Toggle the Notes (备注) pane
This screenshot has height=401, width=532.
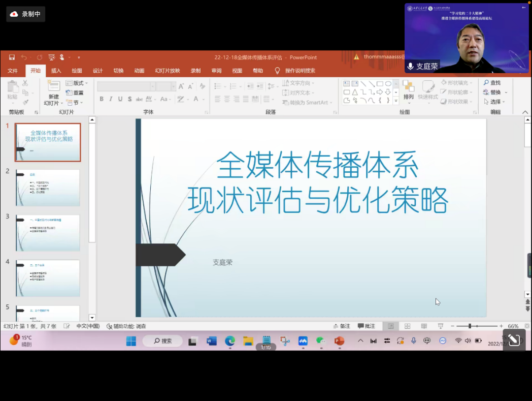pyautogui.click(x=341, y=326)
